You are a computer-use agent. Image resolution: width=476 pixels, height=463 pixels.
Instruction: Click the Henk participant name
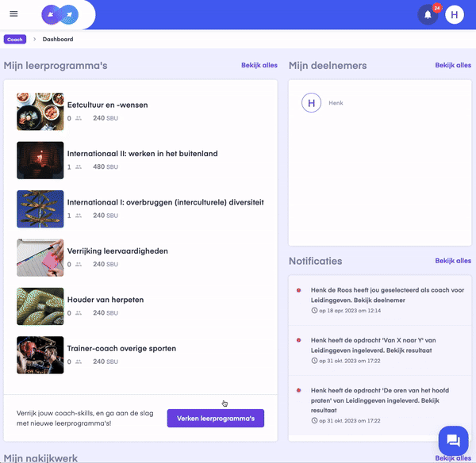coord(336,103)
